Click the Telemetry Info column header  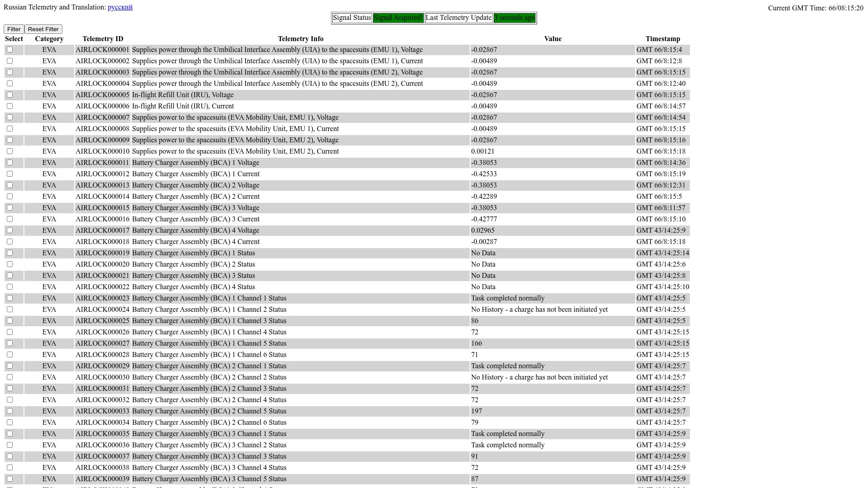coord(301,39)
